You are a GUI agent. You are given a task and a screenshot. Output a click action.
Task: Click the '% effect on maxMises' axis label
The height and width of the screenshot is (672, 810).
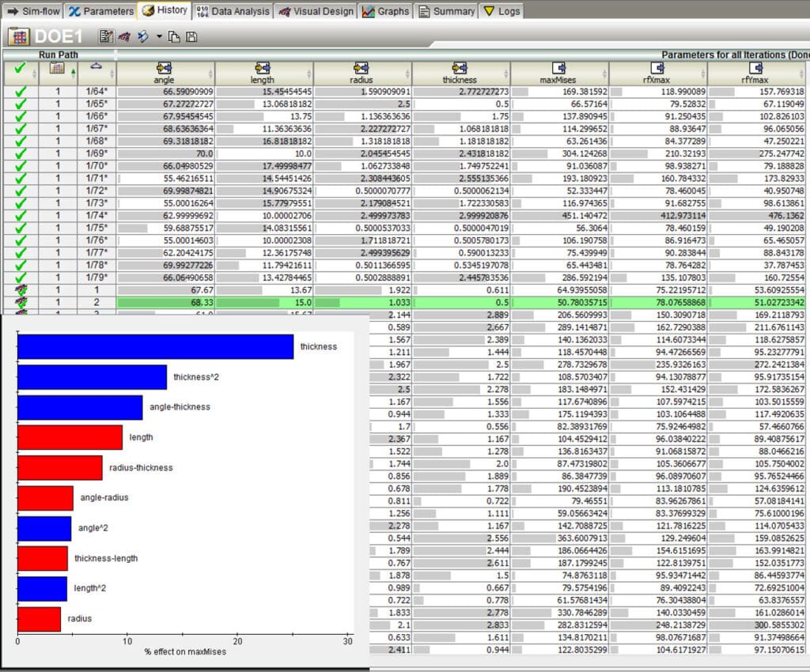click(x=185, y=652)
